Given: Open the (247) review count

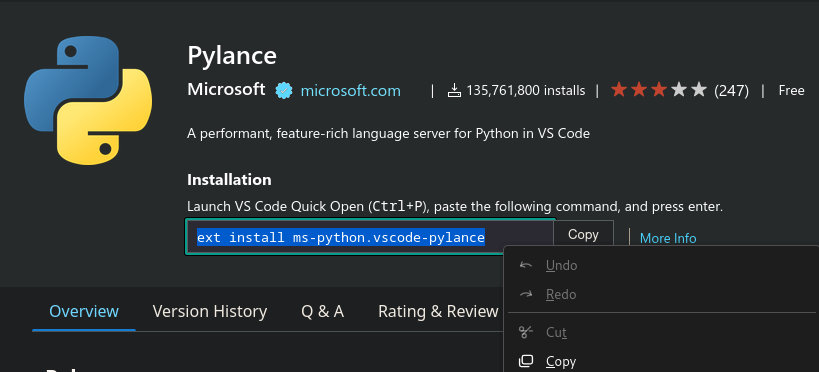Looking at the screenshot, I should 731,91.
